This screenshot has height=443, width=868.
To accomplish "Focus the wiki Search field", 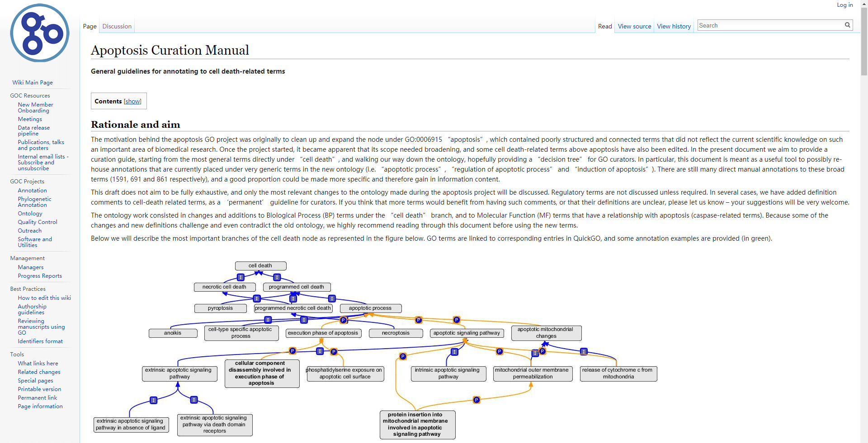I will [x=770, y=25].
